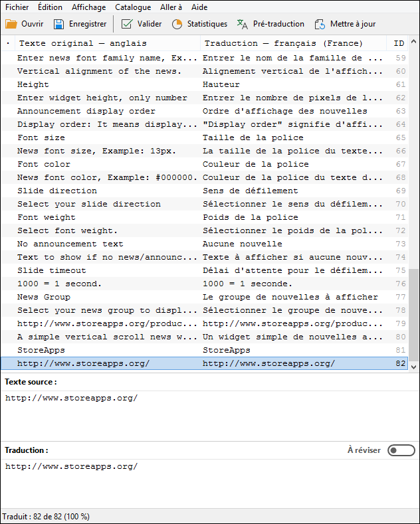Open the Catalogue menu
420x524 pixels.
(133, 7)
